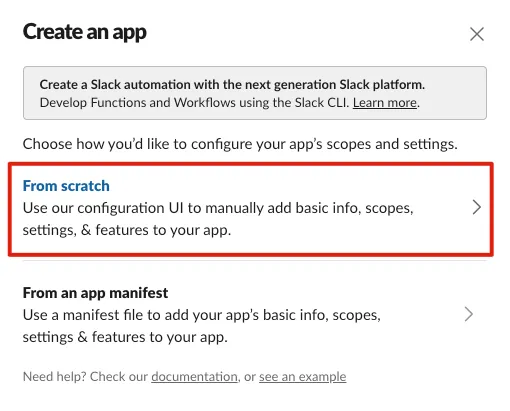Click "settings & features" line under manifest option
The width and height of the screenshot is (510, 411).
tap(125, 337)
